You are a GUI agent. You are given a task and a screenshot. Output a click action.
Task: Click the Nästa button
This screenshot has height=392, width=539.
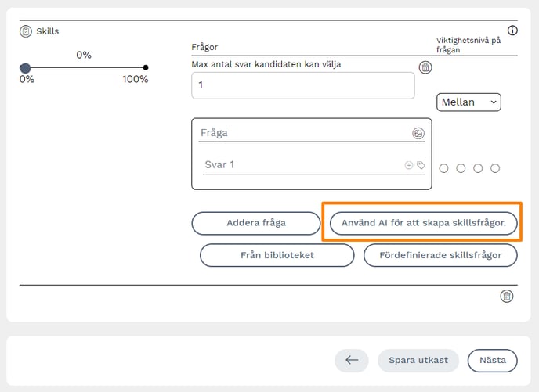point(492,360)
